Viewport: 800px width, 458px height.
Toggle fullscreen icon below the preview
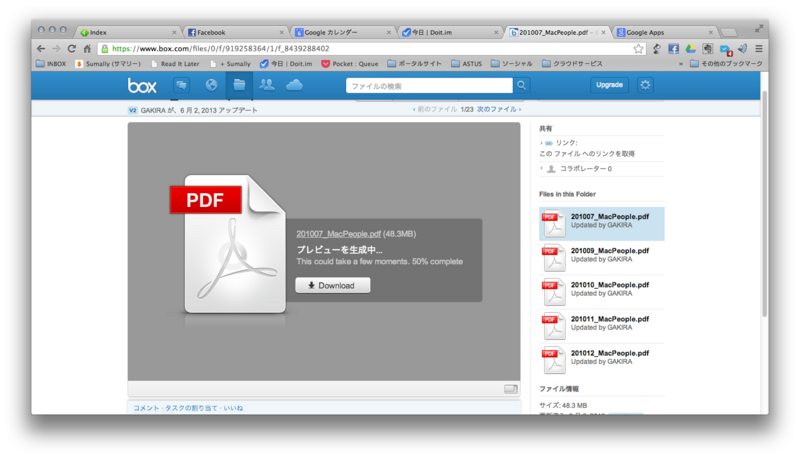click(511, 389)
